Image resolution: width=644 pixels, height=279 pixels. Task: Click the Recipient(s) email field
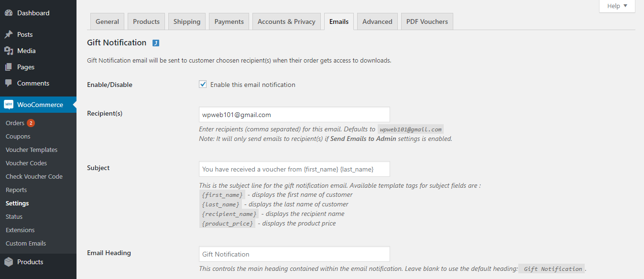(294, 115)
